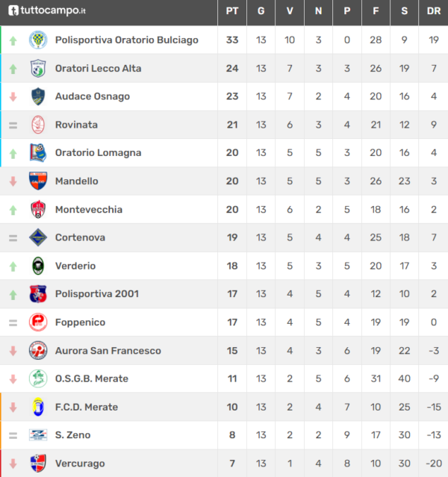
Task: Select the Polisportiva 2001 team name
Action: 97,294
